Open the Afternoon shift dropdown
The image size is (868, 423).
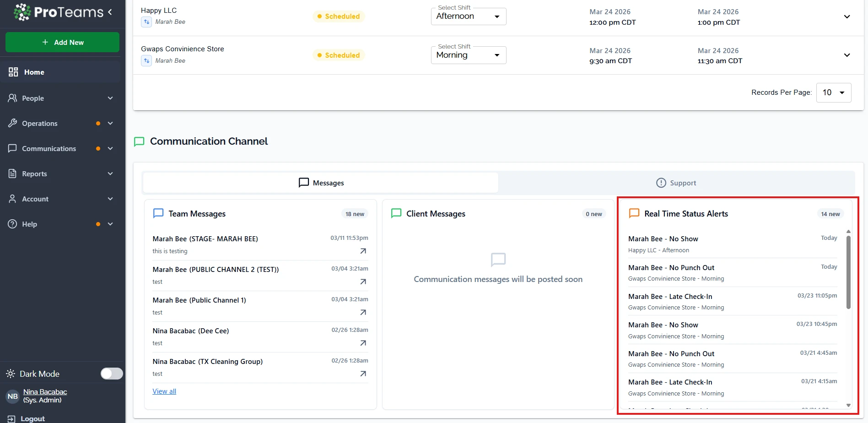[x=468, y=16]
